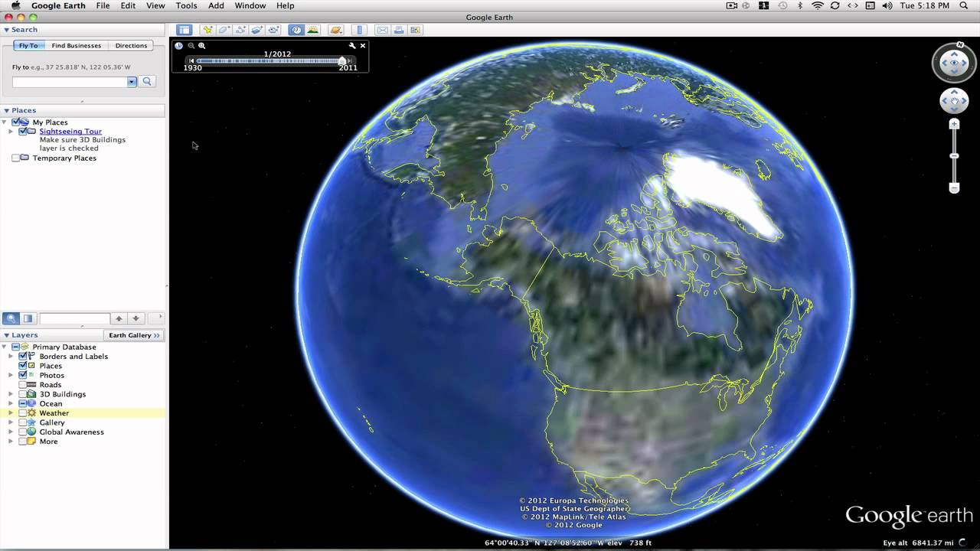Open the File menu

(x=103, y=5)
